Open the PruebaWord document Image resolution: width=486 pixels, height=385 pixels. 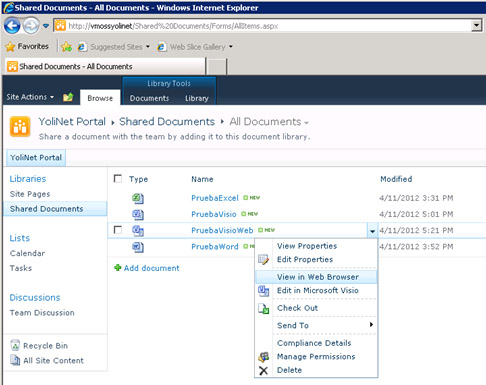(x=215, y=246)
